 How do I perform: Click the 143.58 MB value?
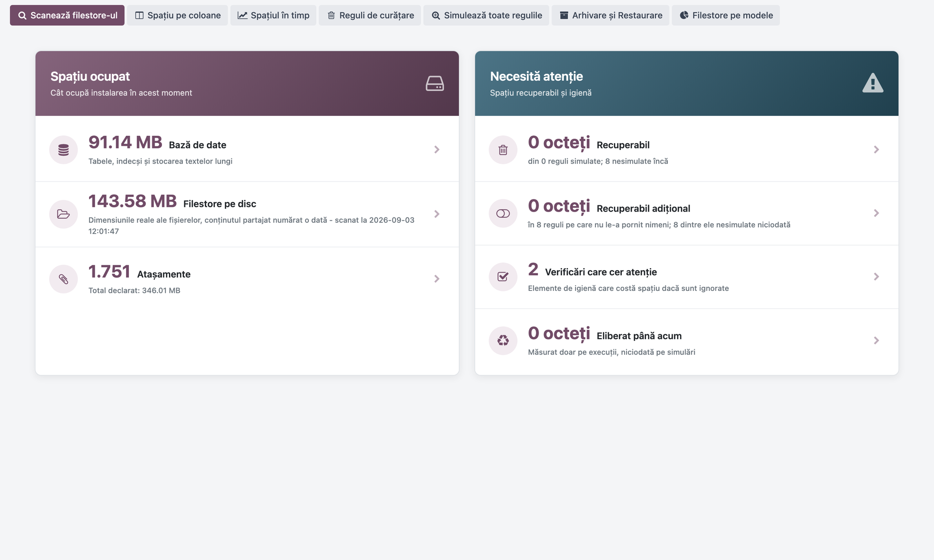tap(132, 201)
